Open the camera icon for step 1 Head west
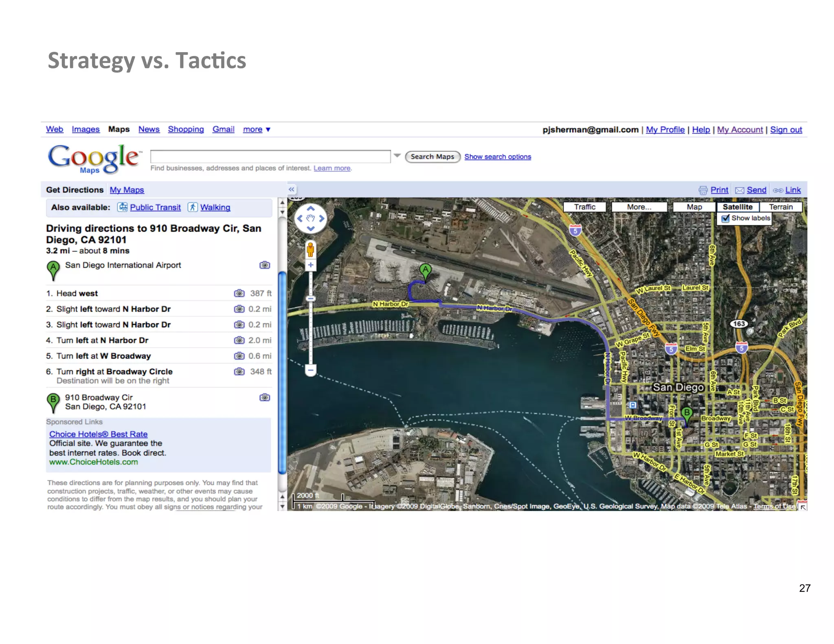 coord(239,293)
